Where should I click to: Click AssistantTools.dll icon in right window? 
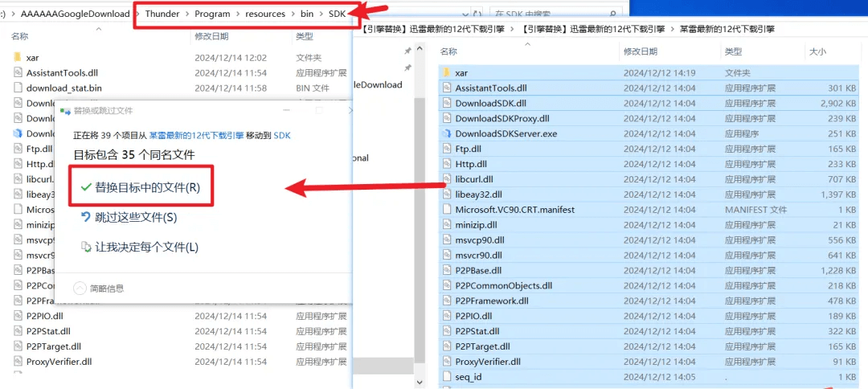[x=448, y=88]
